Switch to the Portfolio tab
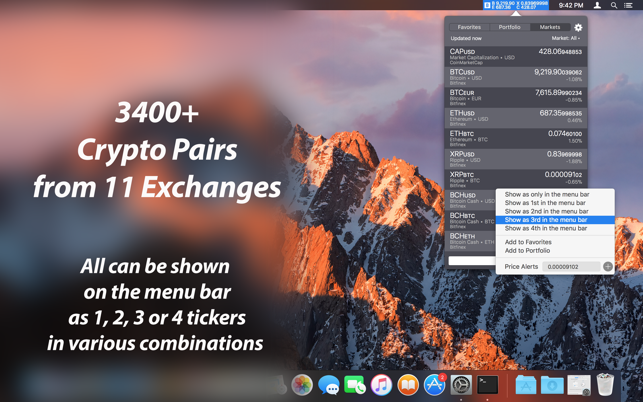Viewport: 643px width, 402px height. [x=509, y=27]
